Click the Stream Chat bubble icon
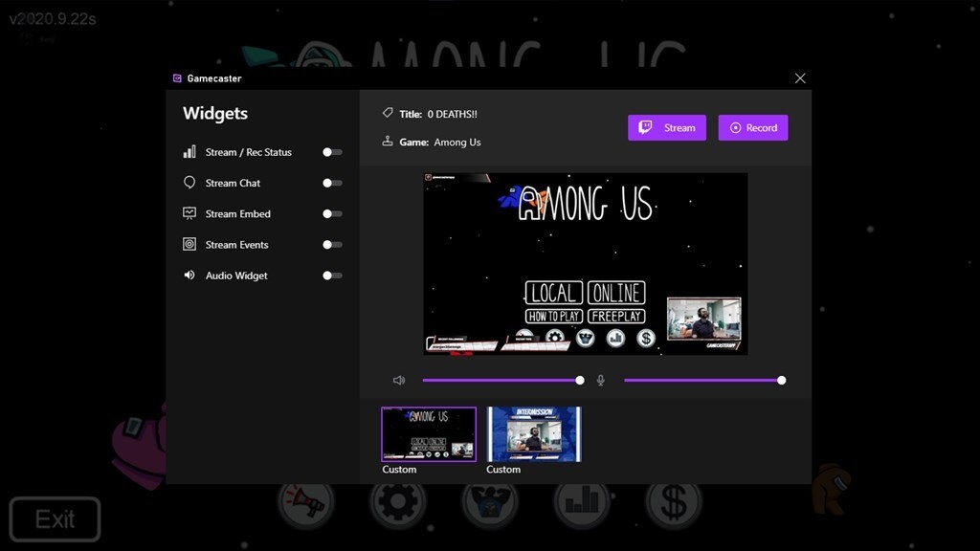This screenshot has height=551, width=980. coord(189,183)
